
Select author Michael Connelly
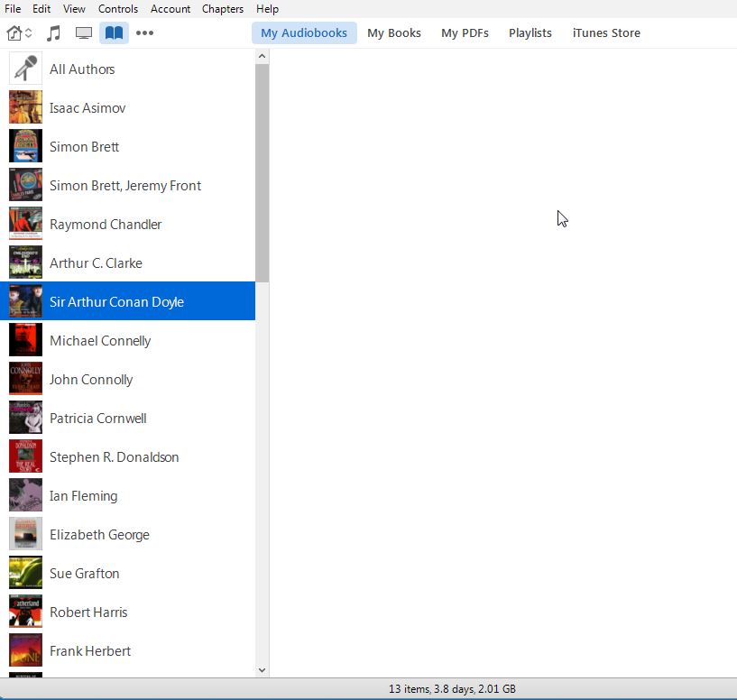[x=127, y=340]
